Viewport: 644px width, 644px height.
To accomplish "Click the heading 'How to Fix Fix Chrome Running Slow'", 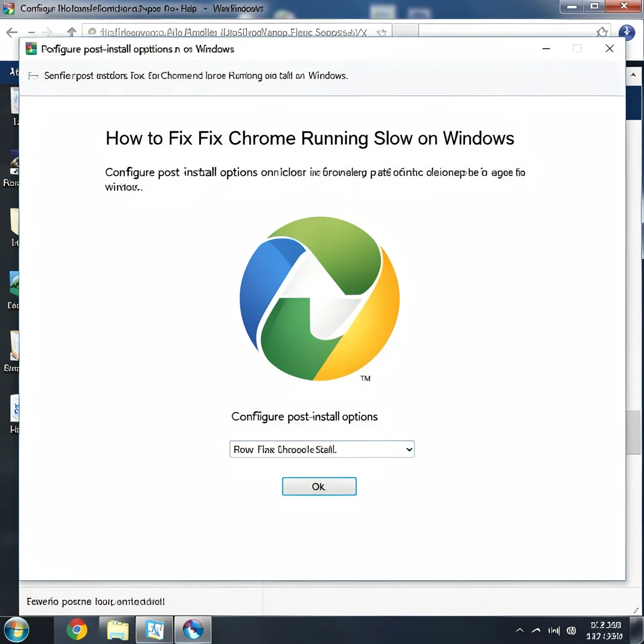I will (310, 138).
